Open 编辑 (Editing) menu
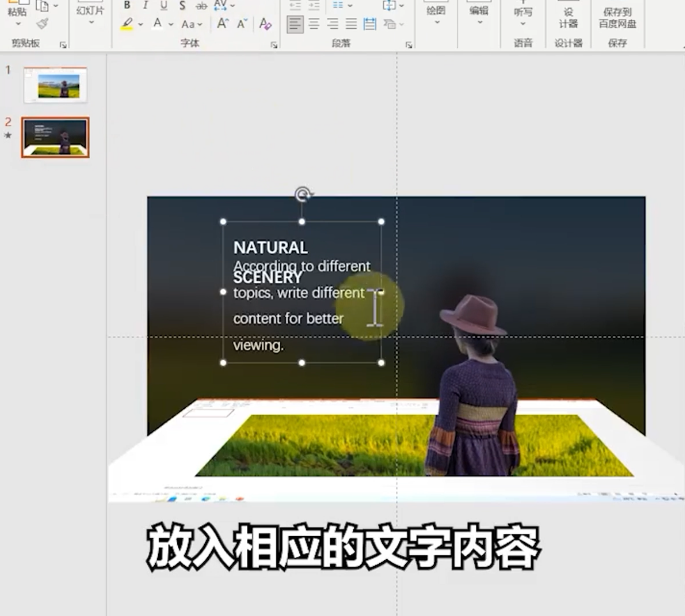Image resolution: width=685 pixels, height=616 pixels. point(479,14)
